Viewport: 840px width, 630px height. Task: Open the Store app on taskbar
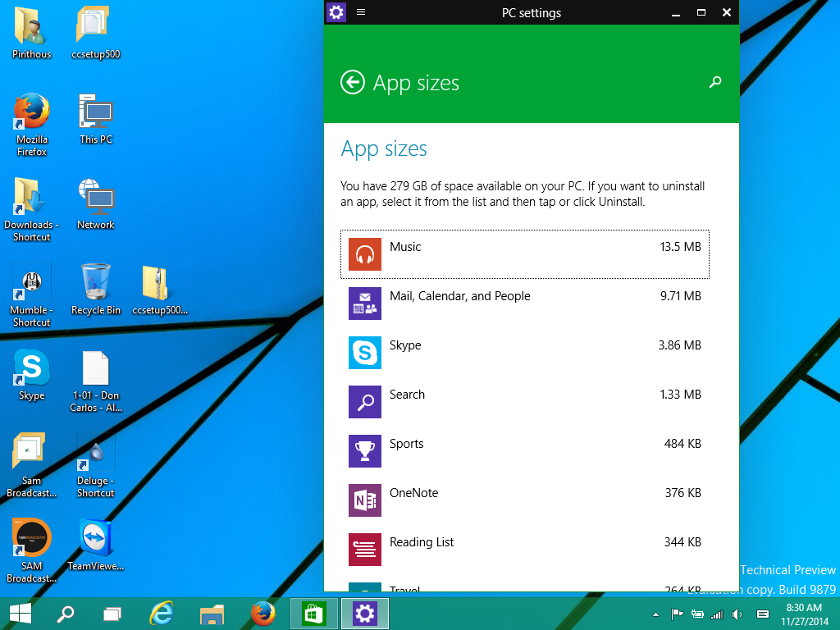point(314,614)
